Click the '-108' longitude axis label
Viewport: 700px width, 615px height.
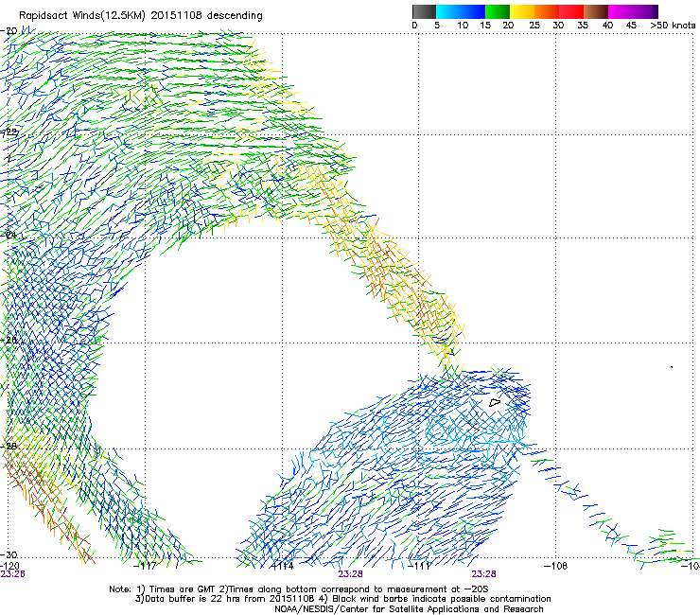click(x=555, y=566)
